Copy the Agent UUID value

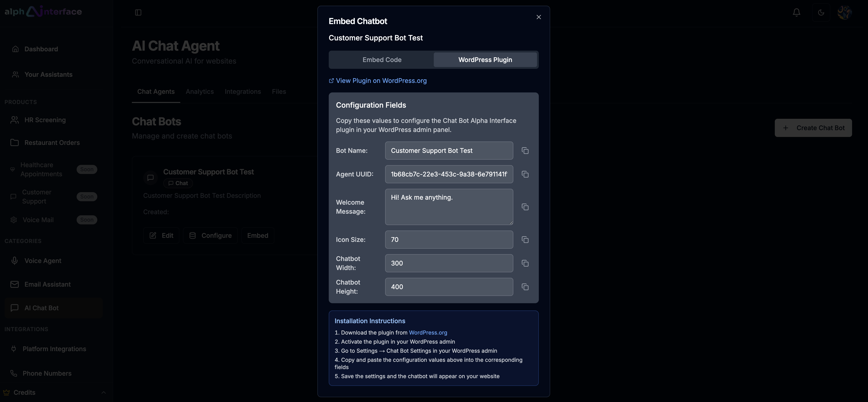(x=525, y=174)
